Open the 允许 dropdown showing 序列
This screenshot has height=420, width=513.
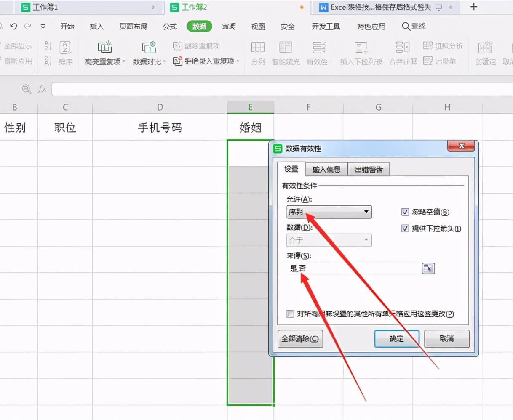[329, 212]
